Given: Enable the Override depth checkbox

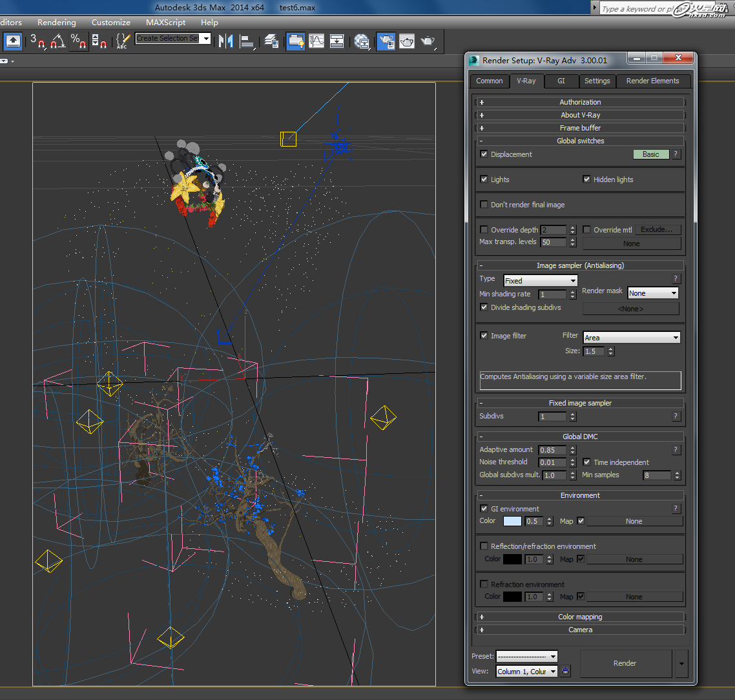Looking at the screenshot, I should pyautogui.click(x=484, y=230).
